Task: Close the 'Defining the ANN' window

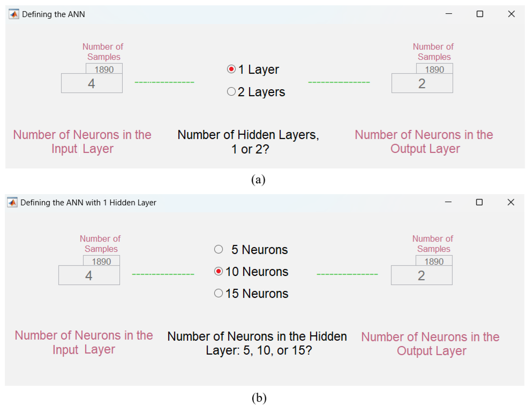Action: click(x=511, y=14)
